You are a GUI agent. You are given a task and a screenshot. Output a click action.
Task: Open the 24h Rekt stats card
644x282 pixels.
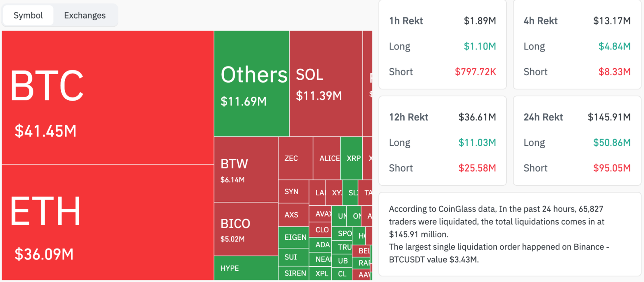(x=577, y=141)
